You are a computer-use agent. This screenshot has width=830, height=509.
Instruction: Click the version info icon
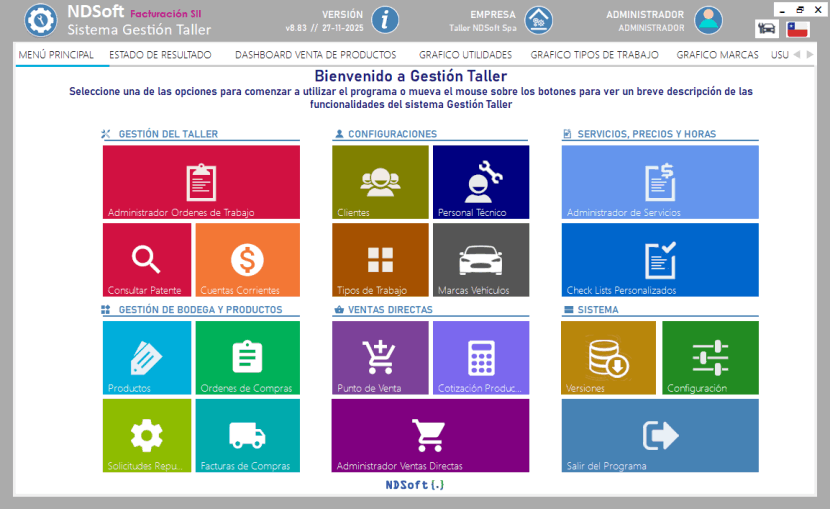tap(385, 19)
